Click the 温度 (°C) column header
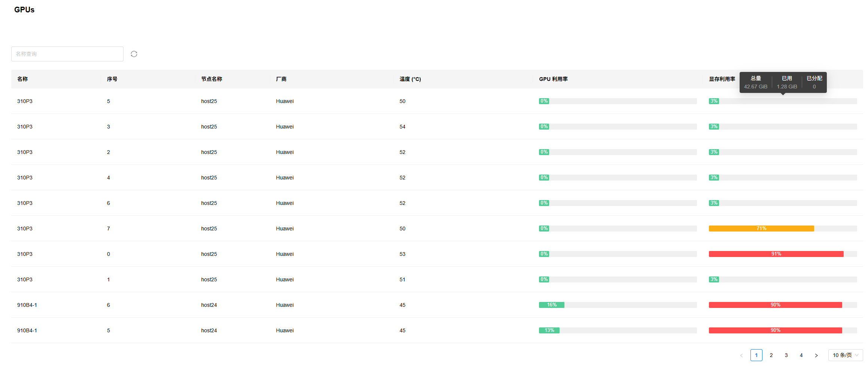The image size is (868, 366). click(410, 79)
